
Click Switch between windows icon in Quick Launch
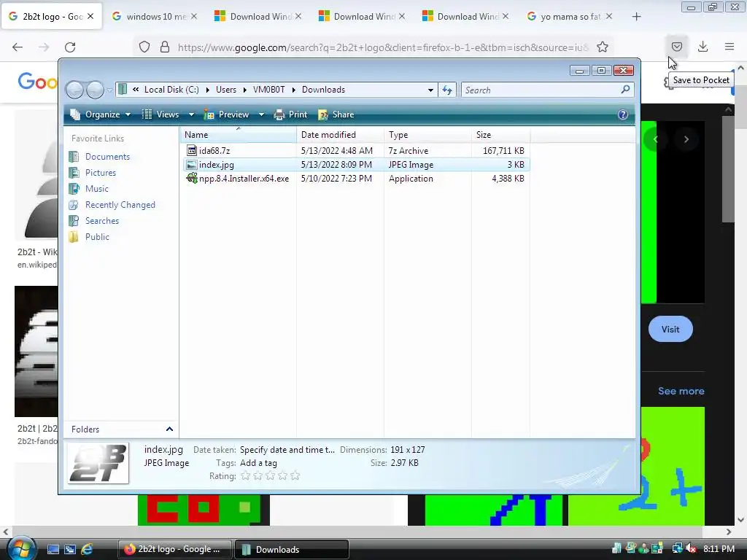tap(70, 549)
